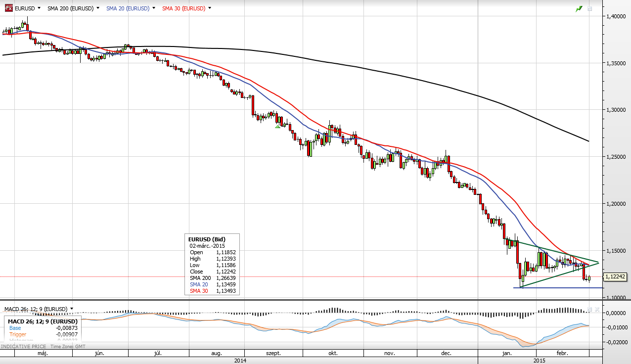Open the MACD 26; 12; 9 (EURUSD) dropdown
The height and width of the screenshot is (364, 631).
point(72,309)
